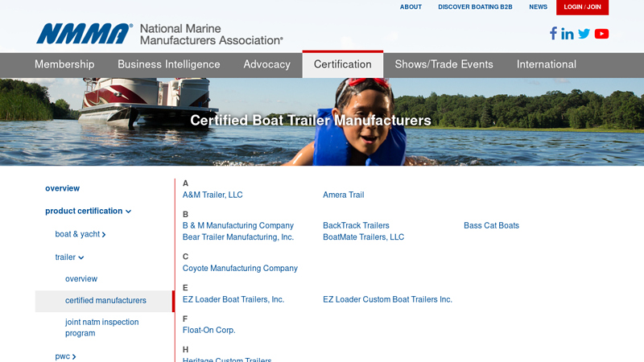Image resolution: width=644 pixels, height=362 pixels.
Task: Open Bass Cat Boats link
Action: pyautogui.click(x=491, y=226)
